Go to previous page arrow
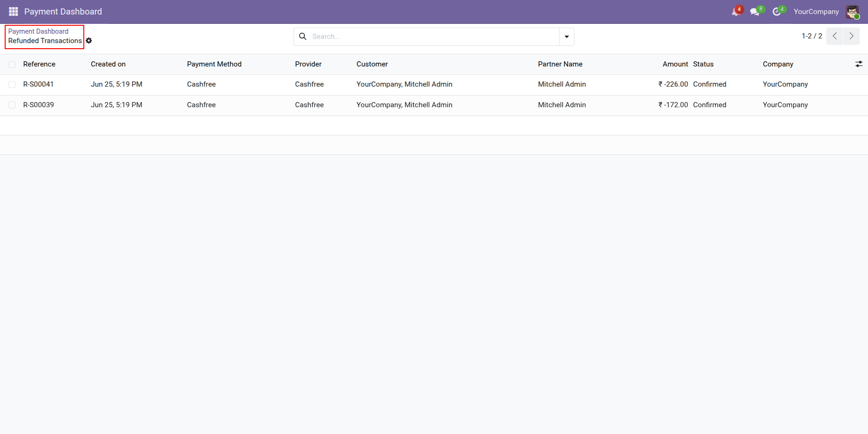The height and width of the screenshot is (434, 868). [x=835, y=36]
